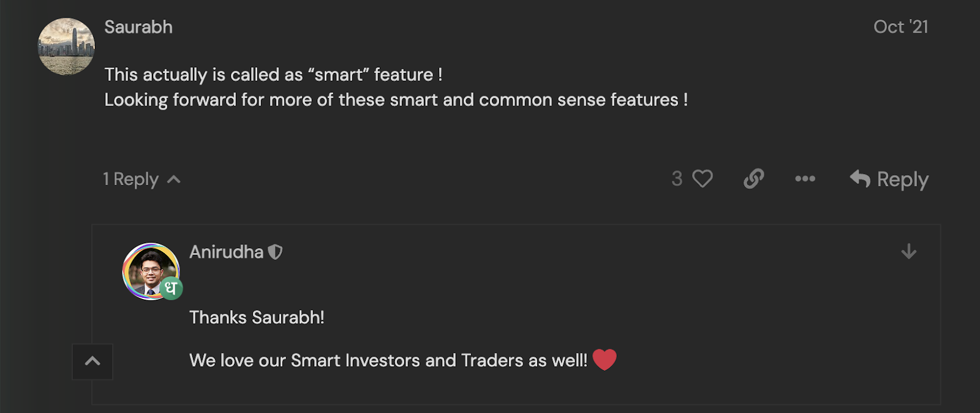
Task: Click the green flair badge on Anirudha's avatar
Action: (171, 288)
